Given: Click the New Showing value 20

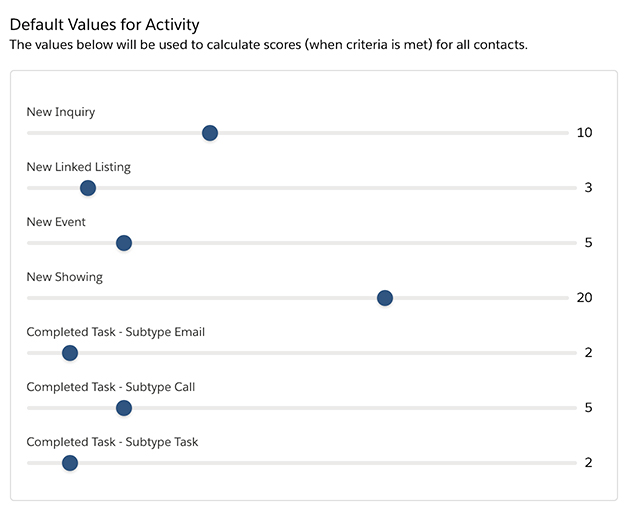Looking at the screenshot, I should (584, 297).
